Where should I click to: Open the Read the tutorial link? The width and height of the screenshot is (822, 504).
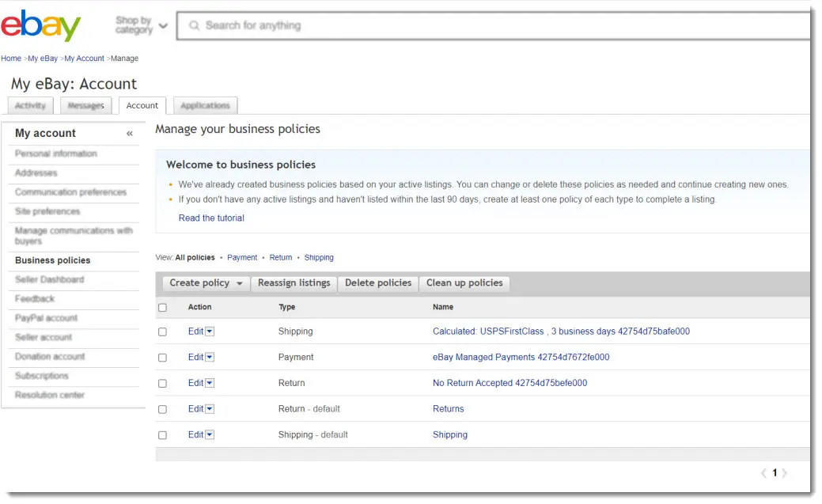pos(211,218)
